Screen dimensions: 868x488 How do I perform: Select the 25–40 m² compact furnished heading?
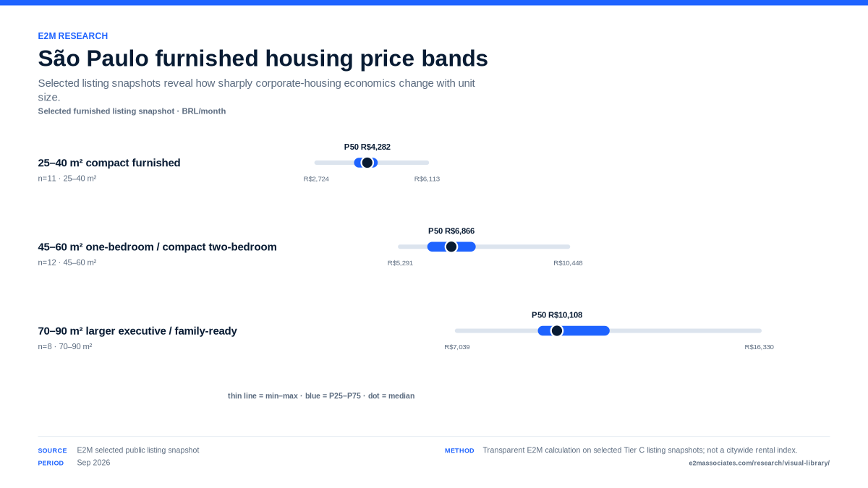[x=109, y=163]
